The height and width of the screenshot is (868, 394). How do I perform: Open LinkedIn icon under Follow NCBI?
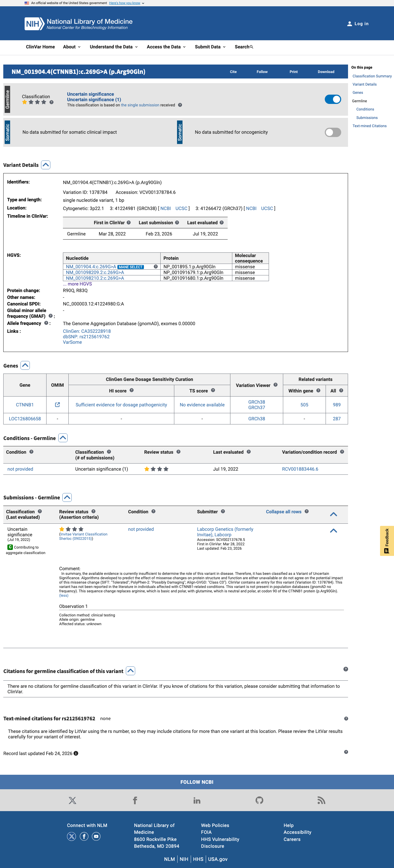(197, 800)
